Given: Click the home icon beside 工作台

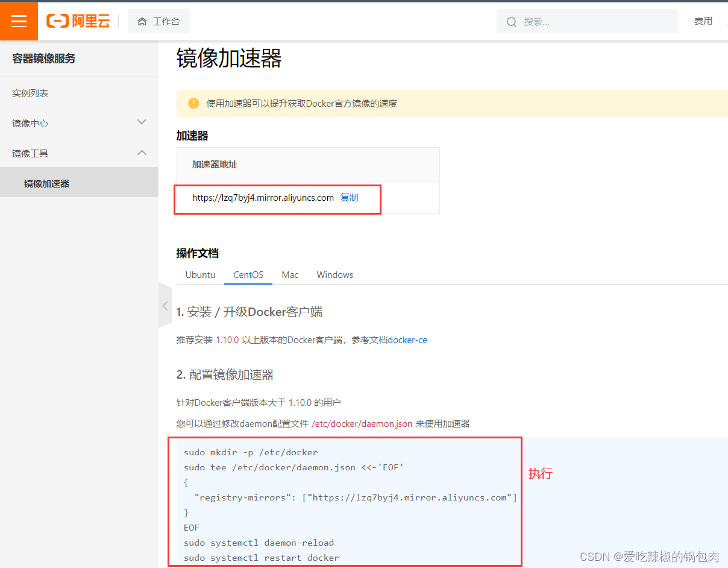Looking at the screenshot, I should 142,22.
